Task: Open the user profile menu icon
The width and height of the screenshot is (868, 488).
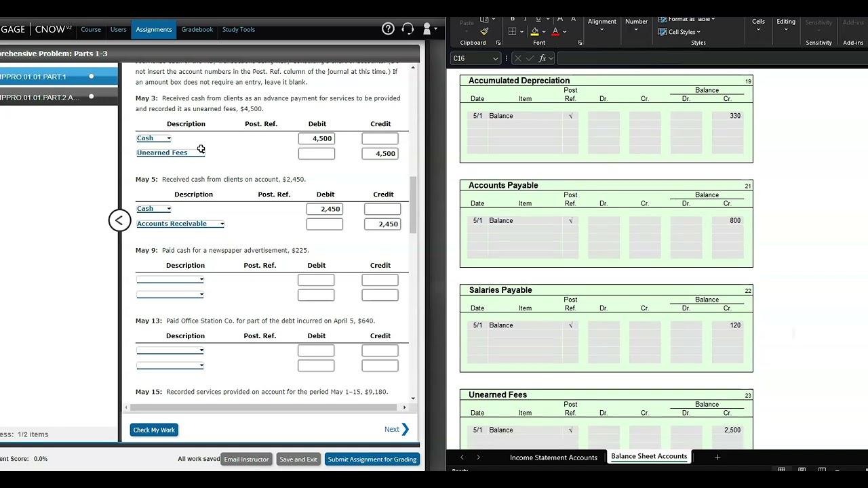Action: [x=427, y=29]
